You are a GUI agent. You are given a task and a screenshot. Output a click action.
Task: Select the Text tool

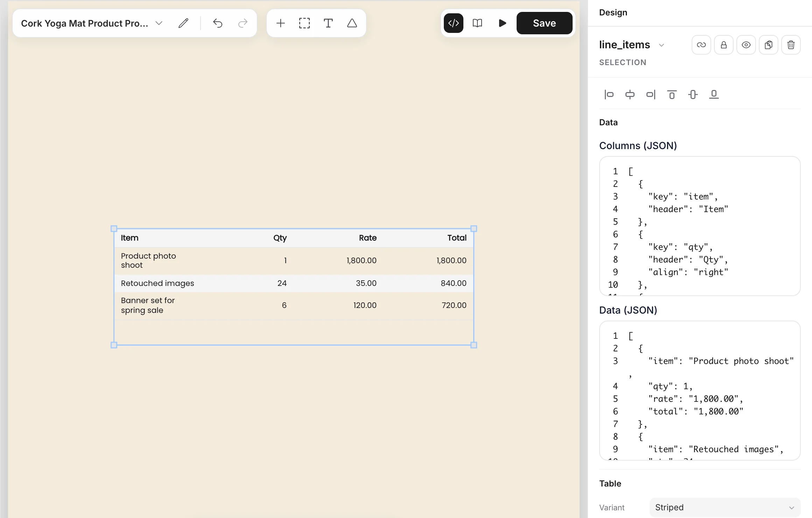tap(328, 23)
